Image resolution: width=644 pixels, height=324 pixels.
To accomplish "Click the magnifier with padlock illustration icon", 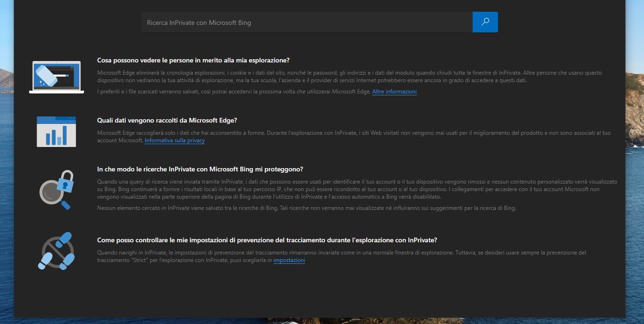I will pyautogui.click(x=56, y=189).
